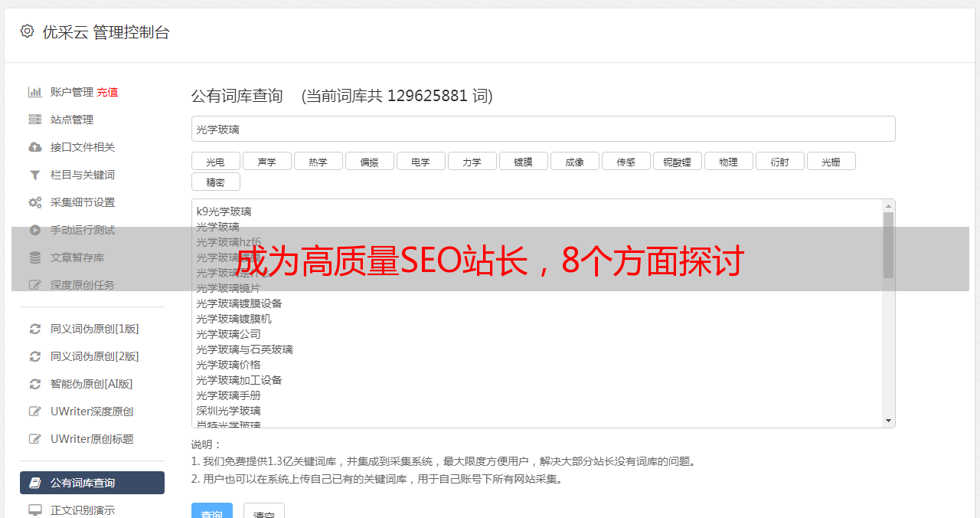Screen dimensions: 980x518
Task: Click the k9光学玻璃 result row
Action: click(224, 211)
